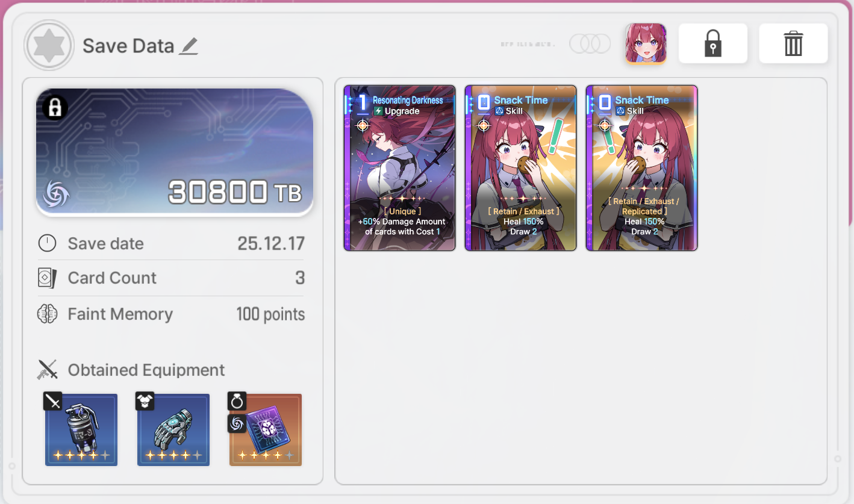Click the lock icon on the 30800 TB banner
854x504 pixels.
point(55,108)
